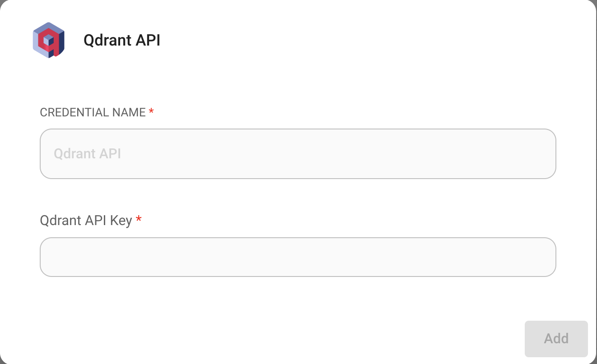Click the Qdrant API placeholder text

pyautogui.click(x=88, y=154)
